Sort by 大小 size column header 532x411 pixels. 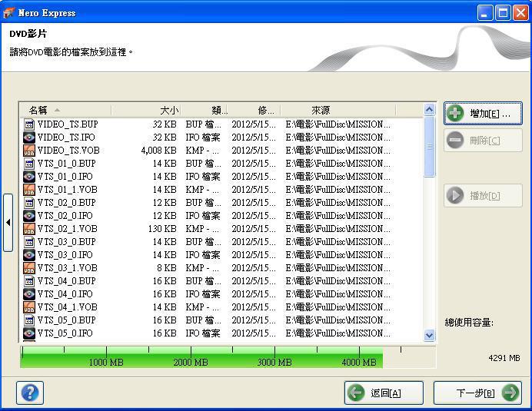(x=146, y=110)
